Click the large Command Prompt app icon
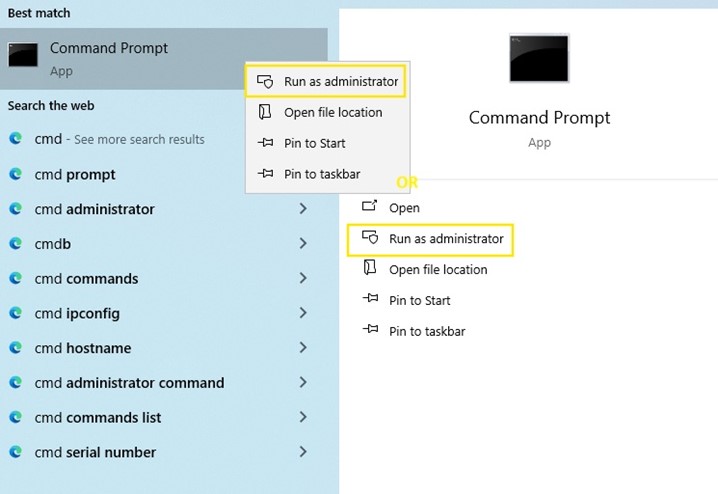The image size is (718, 494). click(x=539, y=59)
